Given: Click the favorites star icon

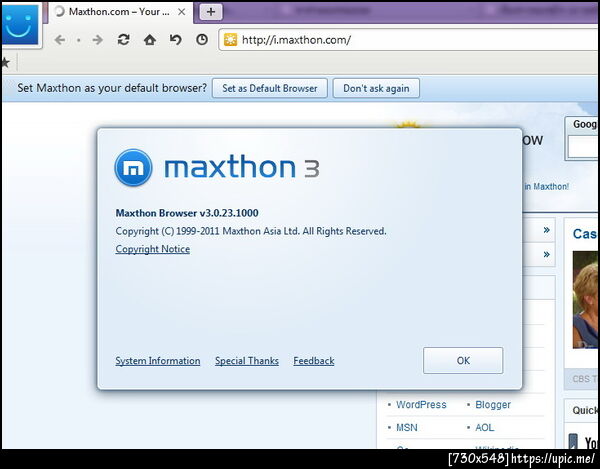Looking at the screenshot, I should pos(5,62).
